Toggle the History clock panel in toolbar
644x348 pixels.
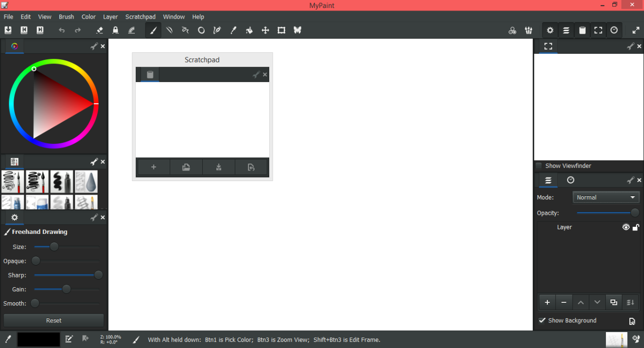614,30
